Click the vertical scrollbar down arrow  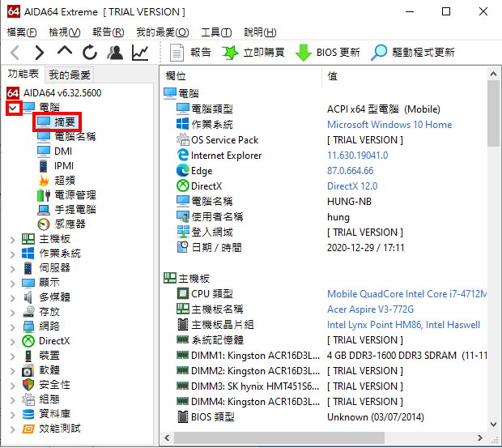click(493, 425)
